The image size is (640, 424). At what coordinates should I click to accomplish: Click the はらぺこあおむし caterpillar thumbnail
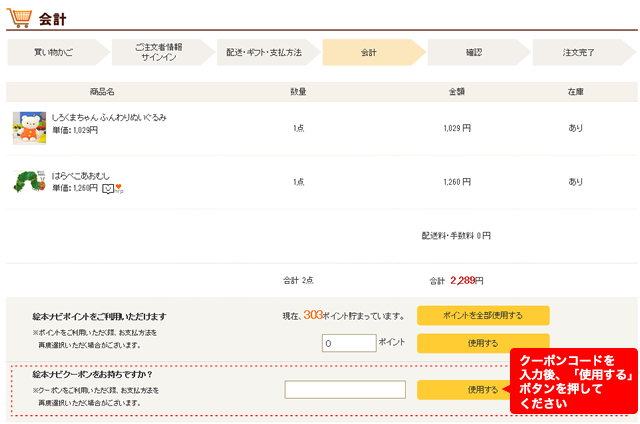(29, 182)
